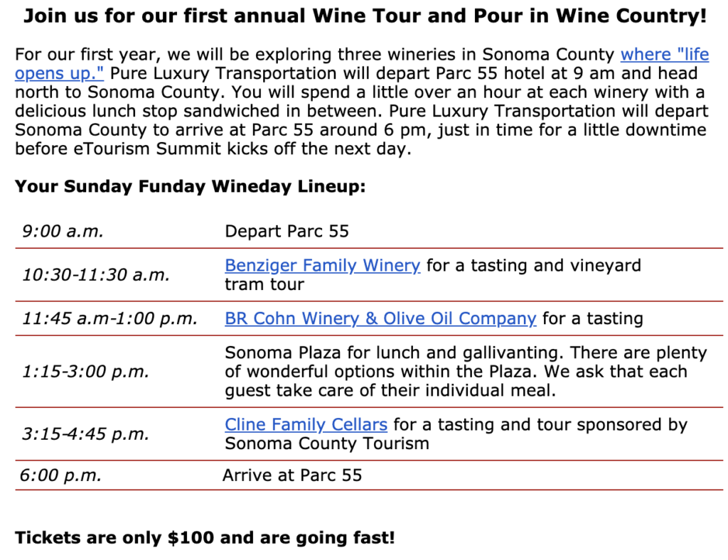Click 'Sonoma County Tourism' sponsor text
The width and height of the screenshot is (728, 560).
(x=327, y=443)
